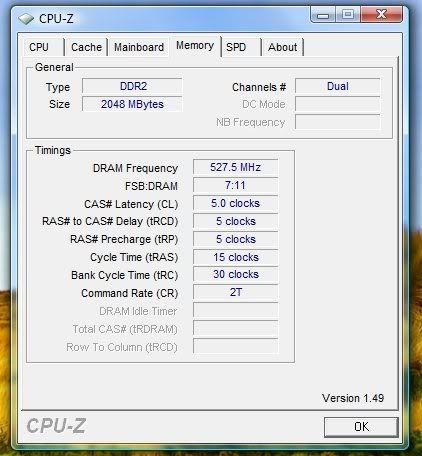Click the Cycle Time (tRAS) label
422x456 pixels.
(x=134, y=257)
